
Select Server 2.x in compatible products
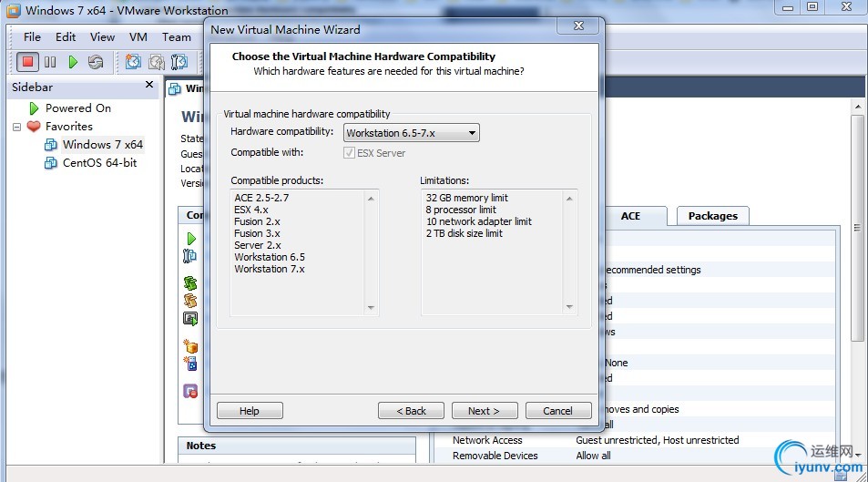258,245
